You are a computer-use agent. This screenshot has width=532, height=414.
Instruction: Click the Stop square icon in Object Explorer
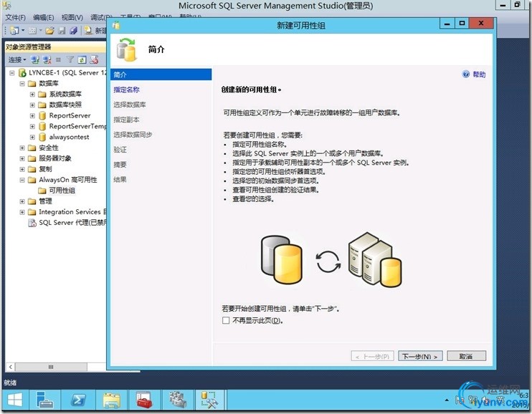coord(58,60)
